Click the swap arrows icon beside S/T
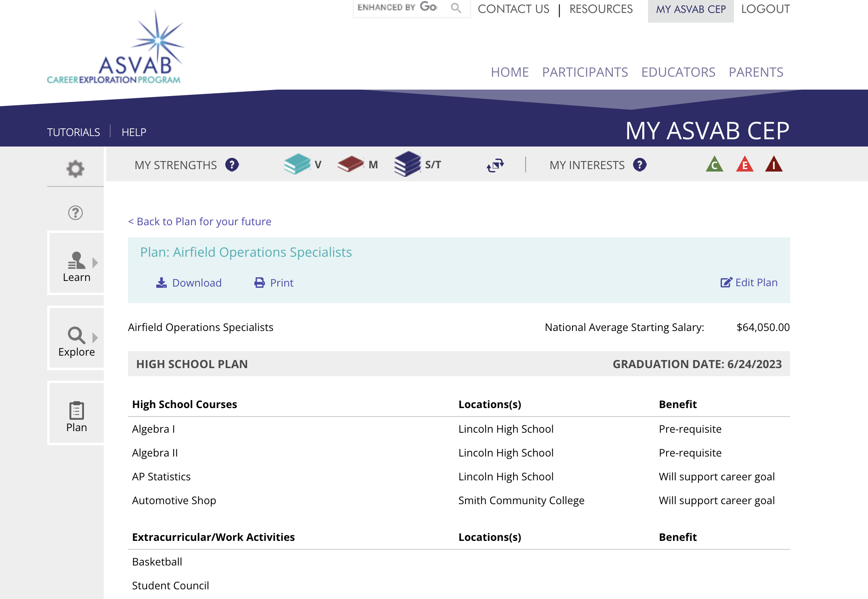 tap(495, 165)
